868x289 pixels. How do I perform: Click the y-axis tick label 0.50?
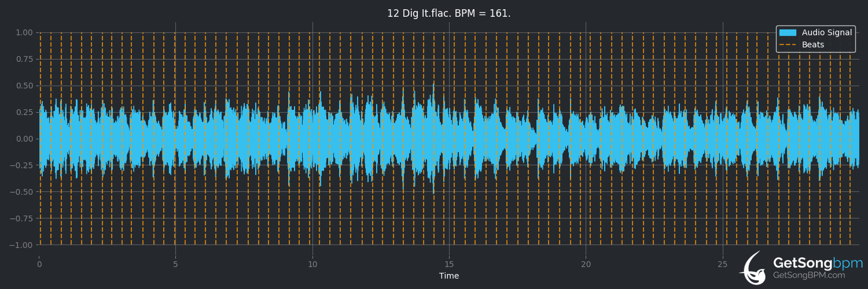(x=24, y=86)
